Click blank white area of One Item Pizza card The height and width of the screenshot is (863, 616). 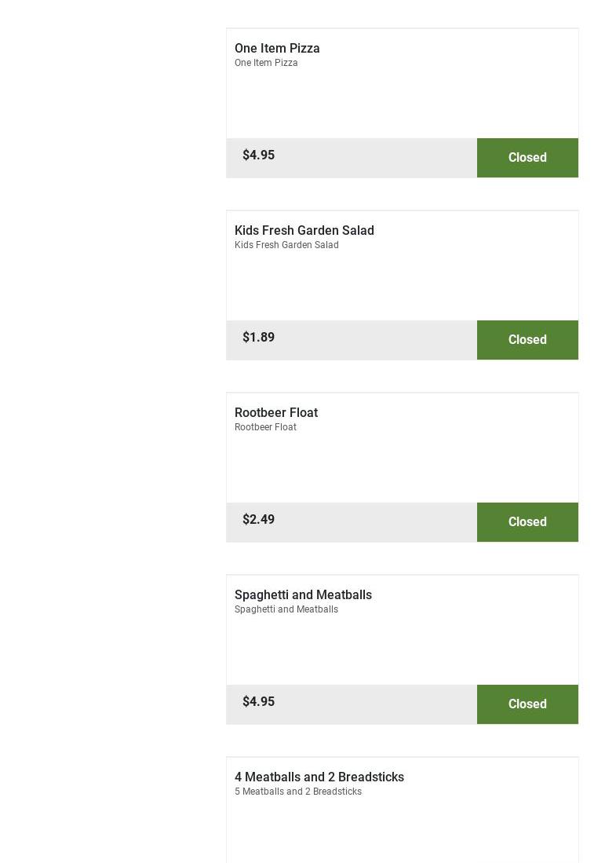[402, 103]
